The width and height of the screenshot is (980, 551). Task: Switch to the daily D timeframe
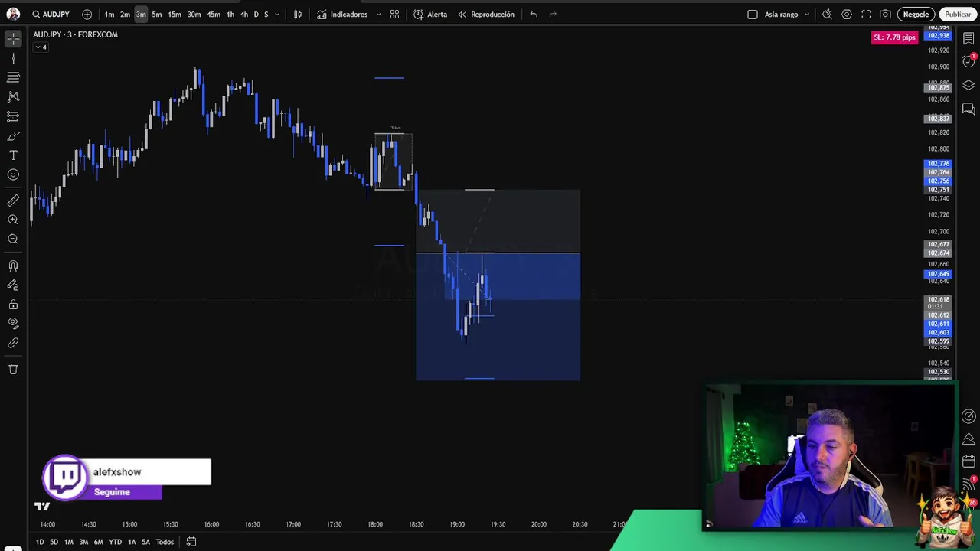point(256,14)
